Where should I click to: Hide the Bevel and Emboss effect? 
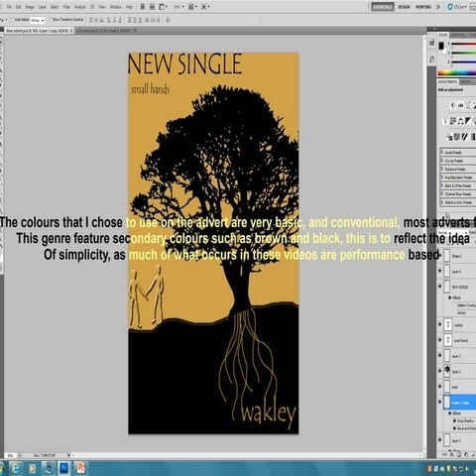pos(455,428)
